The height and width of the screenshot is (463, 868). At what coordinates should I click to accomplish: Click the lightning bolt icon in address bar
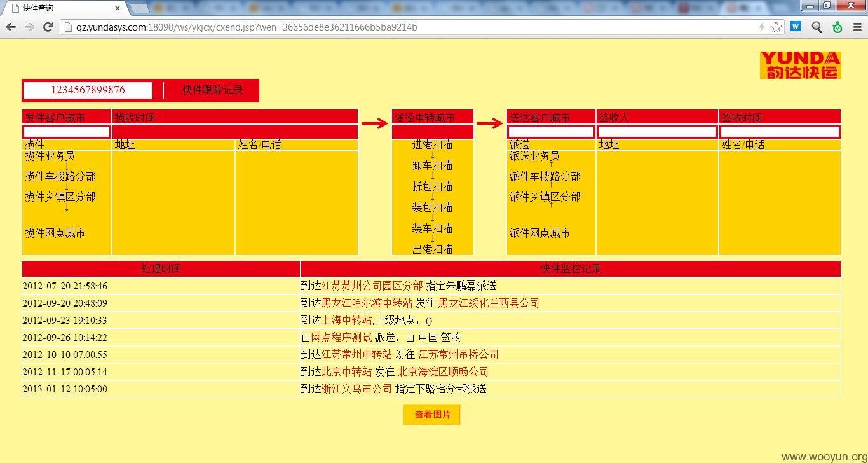762,27
